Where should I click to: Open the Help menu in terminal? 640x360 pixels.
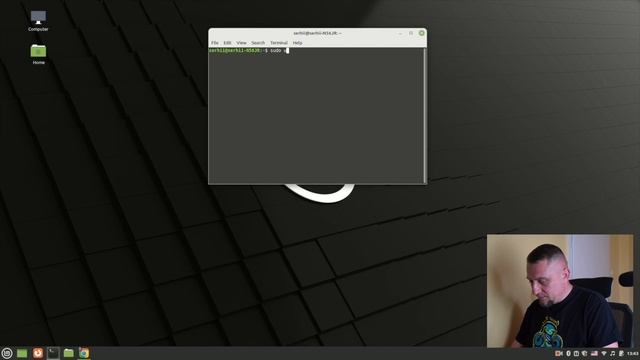click(298, 43)
